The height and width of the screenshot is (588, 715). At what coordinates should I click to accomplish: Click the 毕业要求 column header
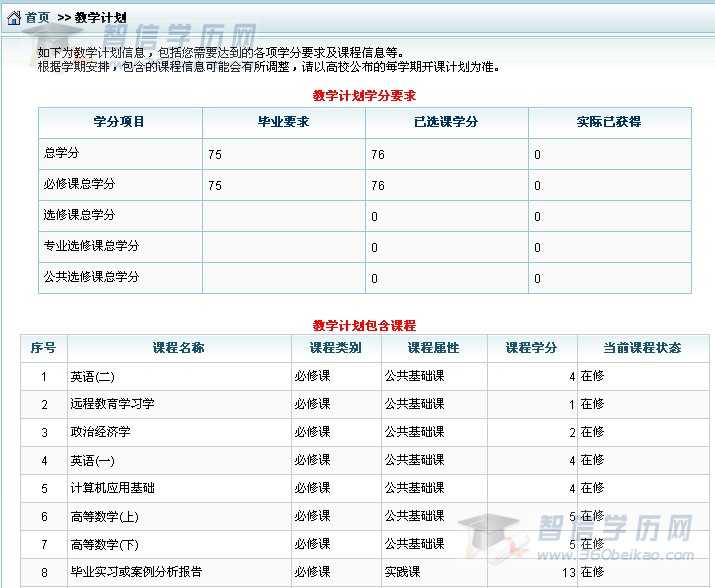coord(283,122)
